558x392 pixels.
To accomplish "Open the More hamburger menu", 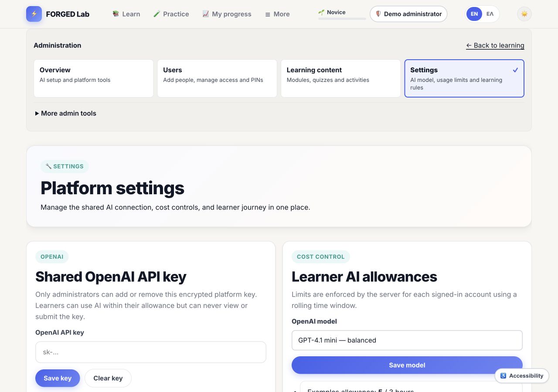I will (277, 14).
